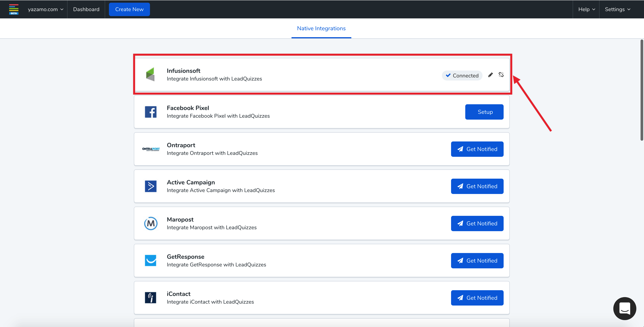Image resolution: width=644 pixels, height=327 pixels.
Task: Expand the Settings menu
Action: 618,9
